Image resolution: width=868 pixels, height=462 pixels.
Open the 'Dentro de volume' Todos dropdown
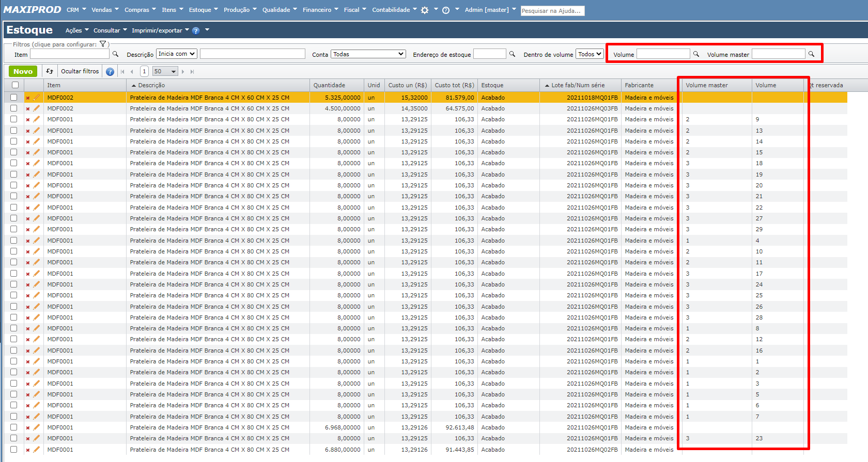(590, 54)
